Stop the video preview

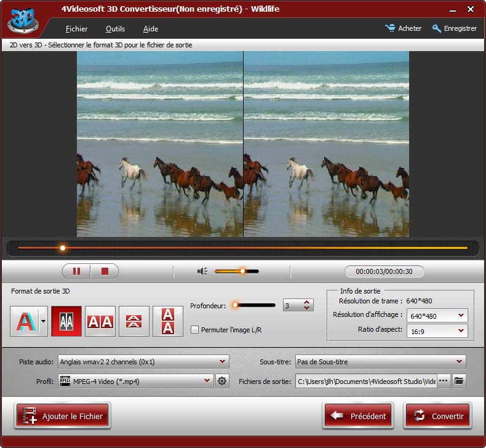pyautogui.click(x=105, y=271)
